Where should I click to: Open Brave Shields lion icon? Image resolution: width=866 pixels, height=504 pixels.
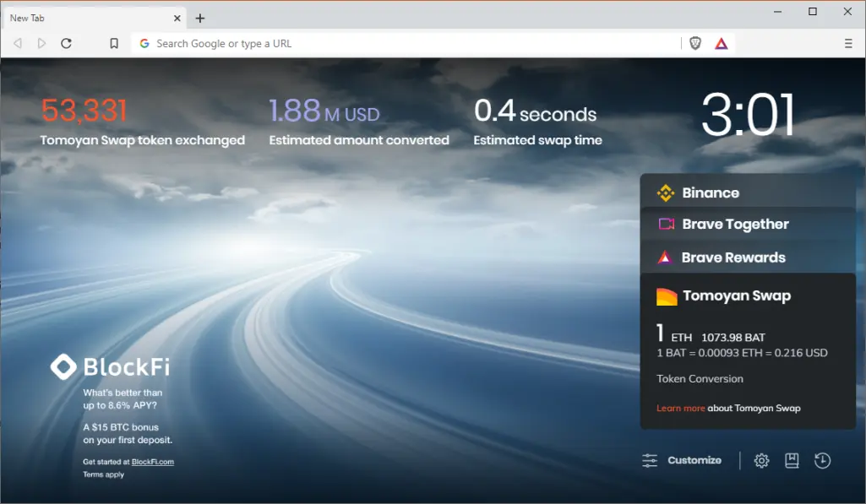click(x=695, y=43)
